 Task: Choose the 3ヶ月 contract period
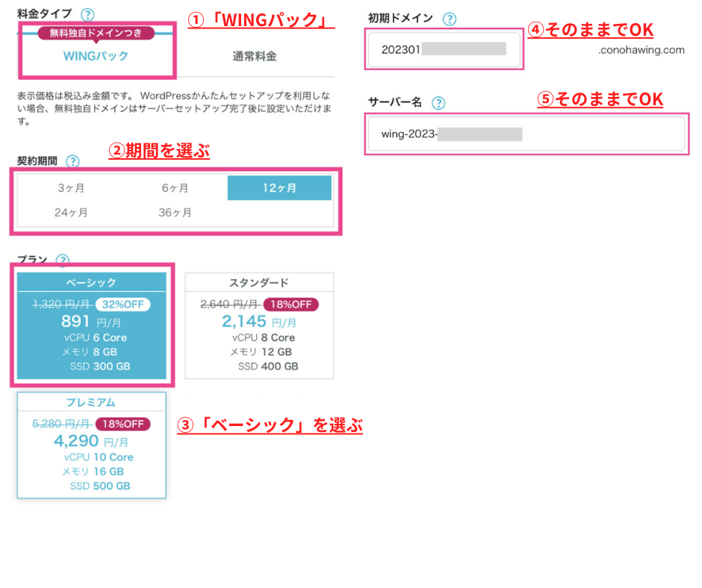point(71,188)
